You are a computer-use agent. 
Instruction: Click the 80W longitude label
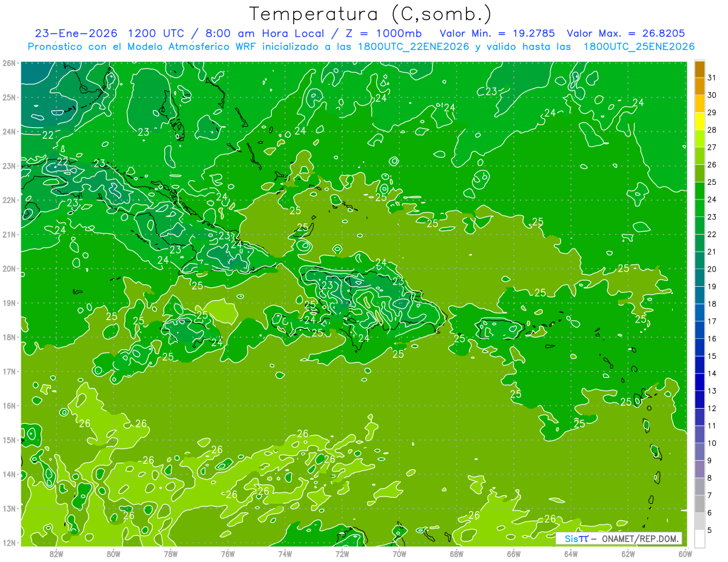tap(113, 554)
